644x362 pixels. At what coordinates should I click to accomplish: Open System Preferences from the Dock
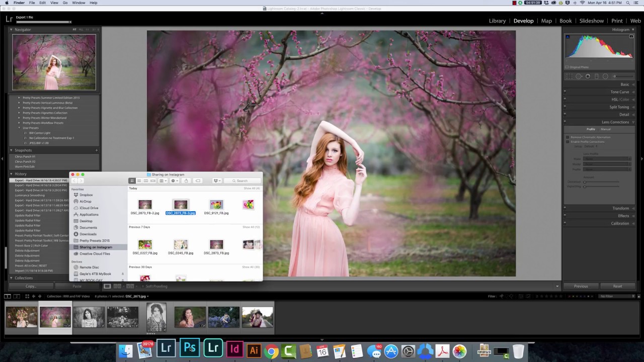pyautogui.click(x=408, y=351)
